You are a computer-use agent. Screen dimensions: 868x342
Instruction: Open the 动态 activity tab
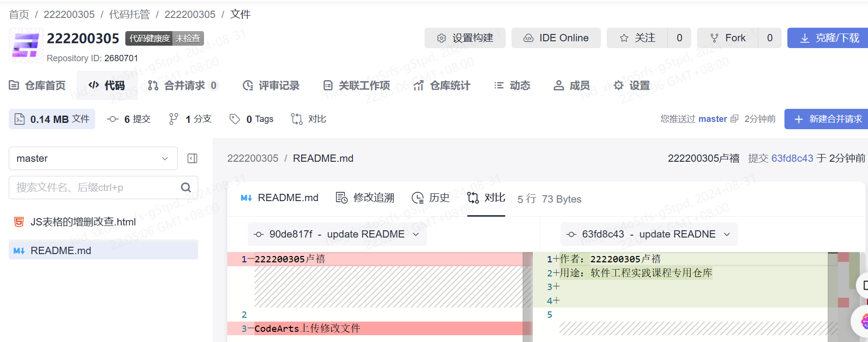tap(512, 85)
